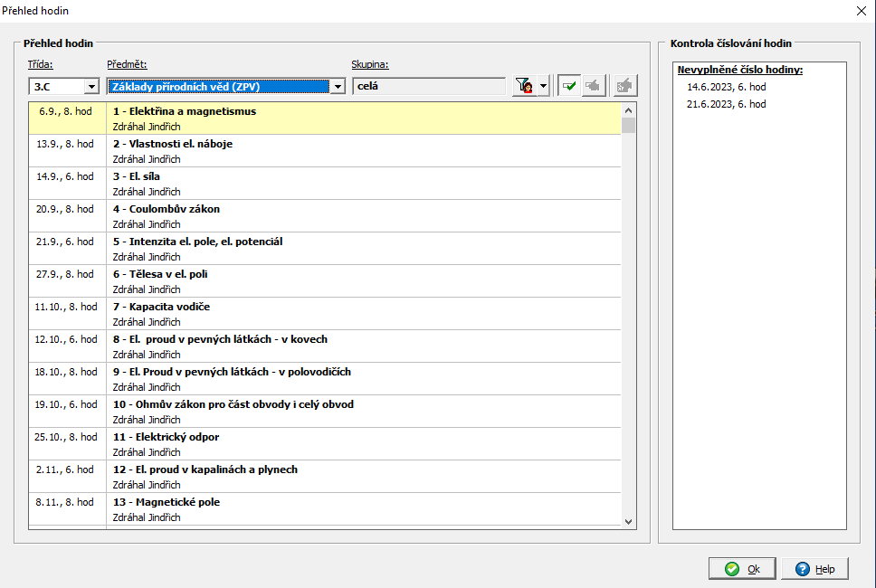Viewport: 876px width, 588px height.
Task: Select lesson 13 - Magnetické pole
Action: coord(167,502)
